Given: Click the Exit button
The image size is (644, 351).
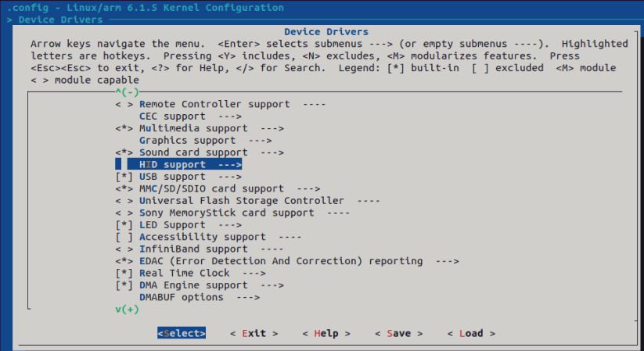Looking at the screenshot, I should click(x=254, y=333).
